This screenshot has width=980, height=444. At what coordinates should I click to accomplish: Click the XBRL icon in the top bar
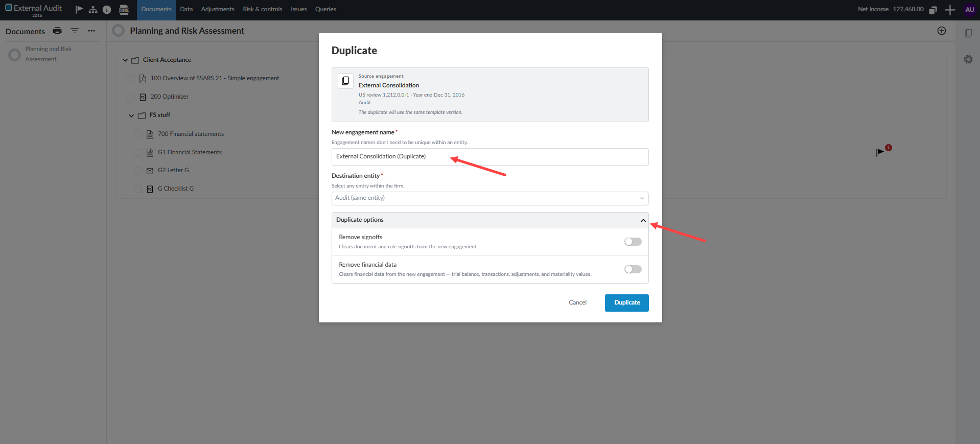tap(124, 10)
